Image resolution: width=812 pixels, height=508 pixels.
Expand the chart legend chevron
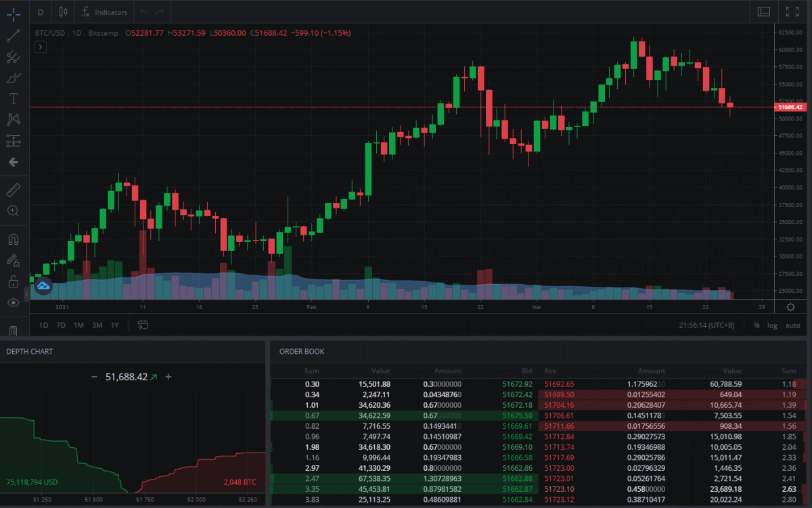tap(41, 47)
